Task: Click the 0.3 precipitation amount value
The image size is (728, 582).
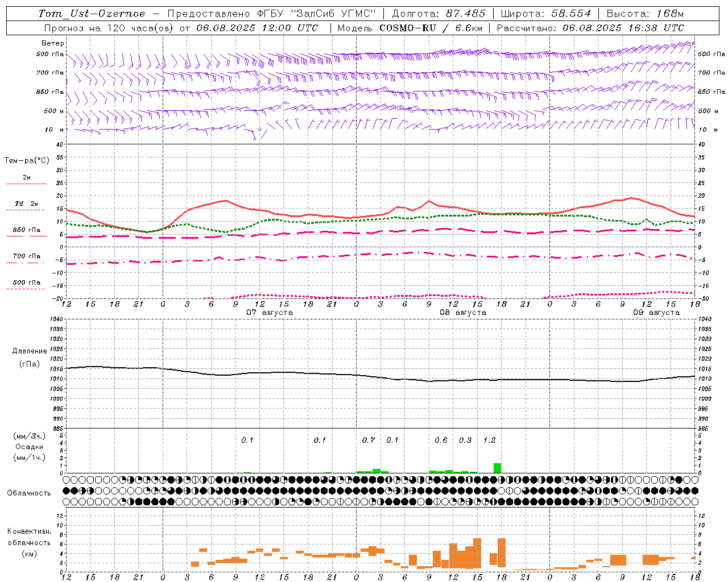Action: tap(465, 440)
